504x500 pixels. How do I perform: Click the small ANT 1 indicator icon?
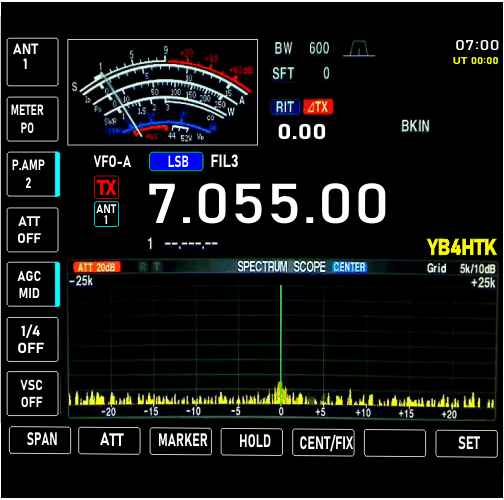[106, 214]
